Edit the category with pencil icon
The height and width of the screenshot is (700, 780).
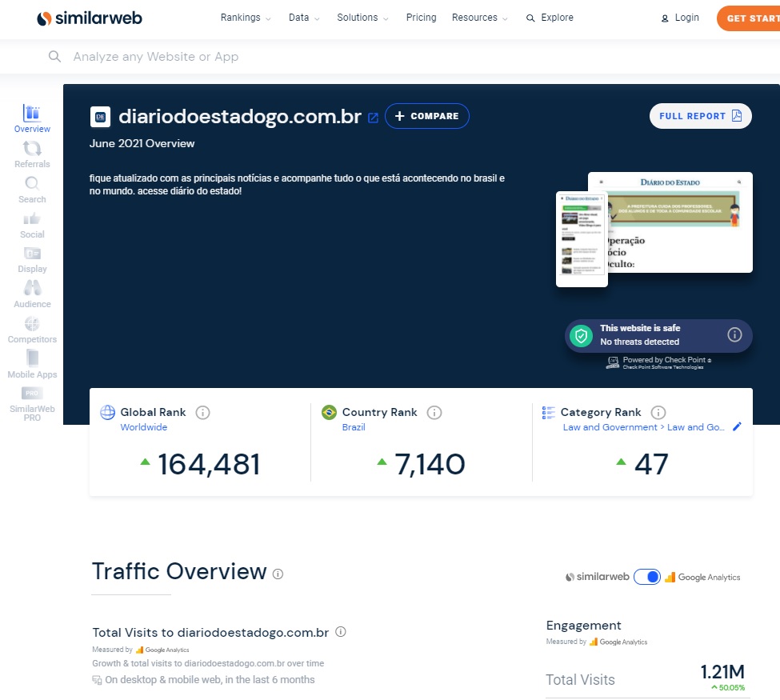click(x=738, y=426)
